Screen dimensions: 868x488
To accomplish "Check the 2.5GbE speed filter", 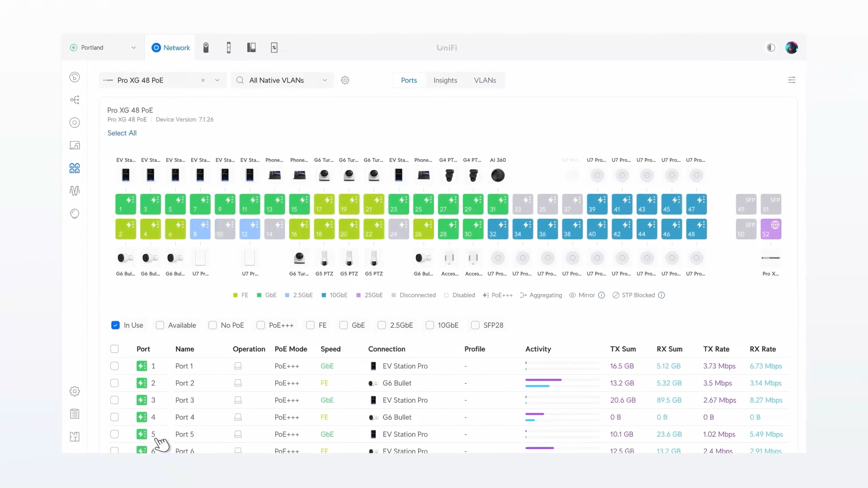I will coord(382,325).
